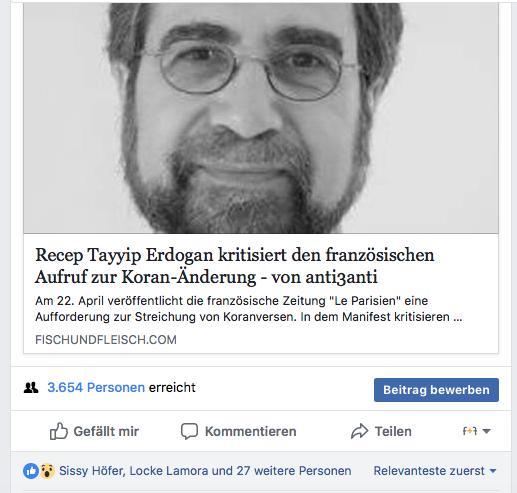The width and height of the screenshot is (517, 493).
Task: Click the Beitrag bewerben button
Action: (x=436, y=390)
